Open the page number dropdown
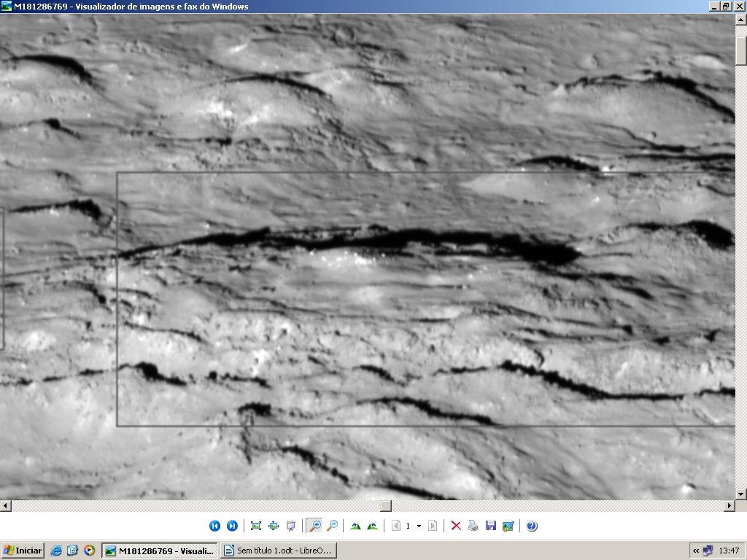Image resolution: width=747 pixels, height=560 pixels. tap(419, 526)
